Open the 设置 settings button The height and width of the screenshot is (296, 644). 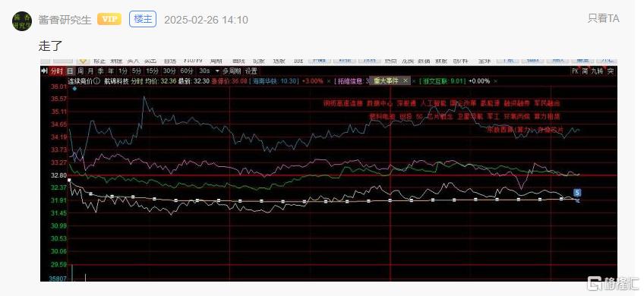(251, 71)
